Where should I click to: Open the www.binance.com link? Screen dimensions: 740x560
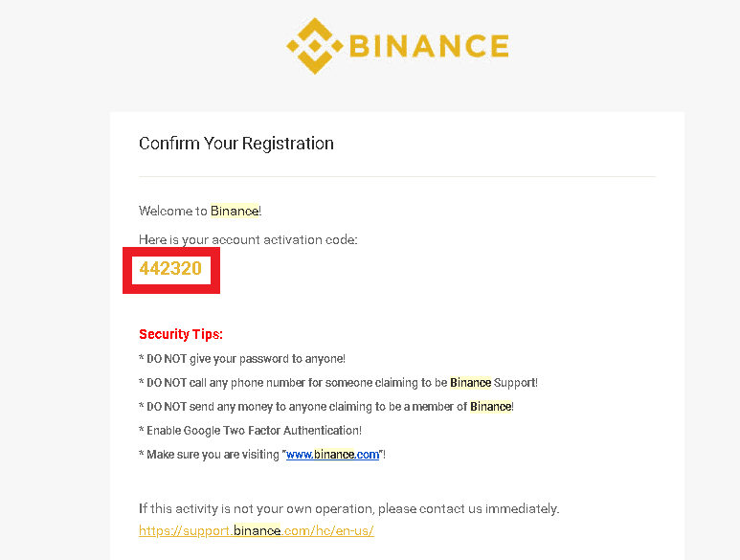click(332, 455)
